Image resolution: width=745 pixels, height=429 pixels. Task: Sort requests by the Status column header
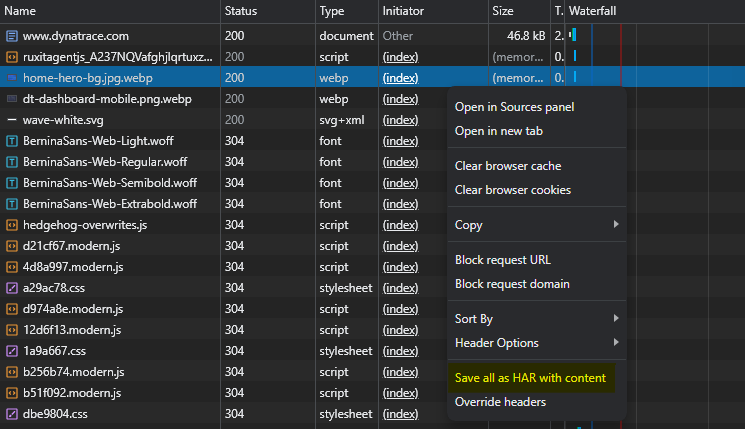click(x=240, y=11)
